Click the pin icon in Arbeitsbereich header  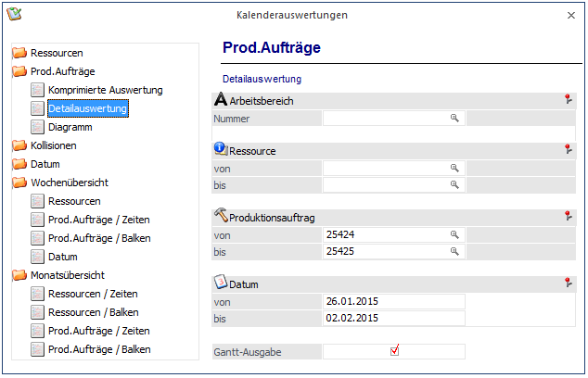(567, 100)
